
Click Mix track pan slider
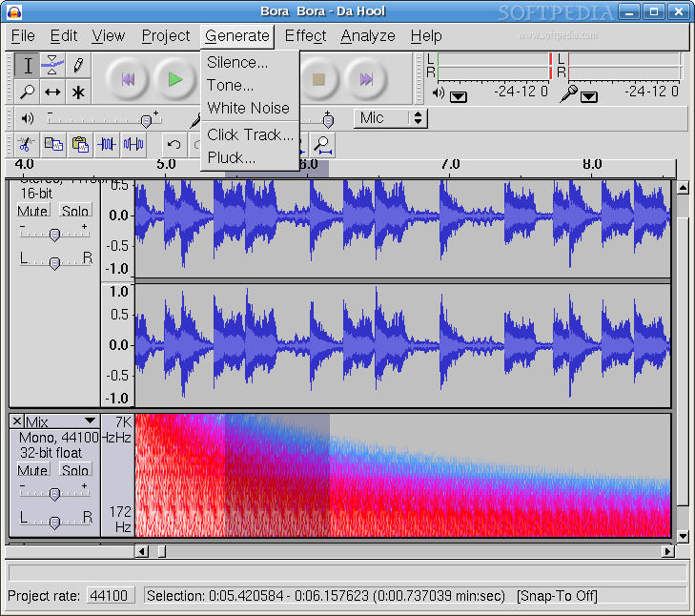54,523
